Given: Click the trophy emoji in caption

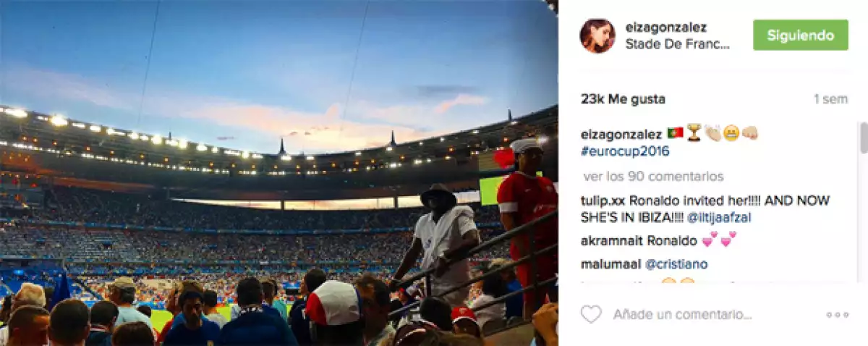Looking at the screenshot, I should coord(694,133).
